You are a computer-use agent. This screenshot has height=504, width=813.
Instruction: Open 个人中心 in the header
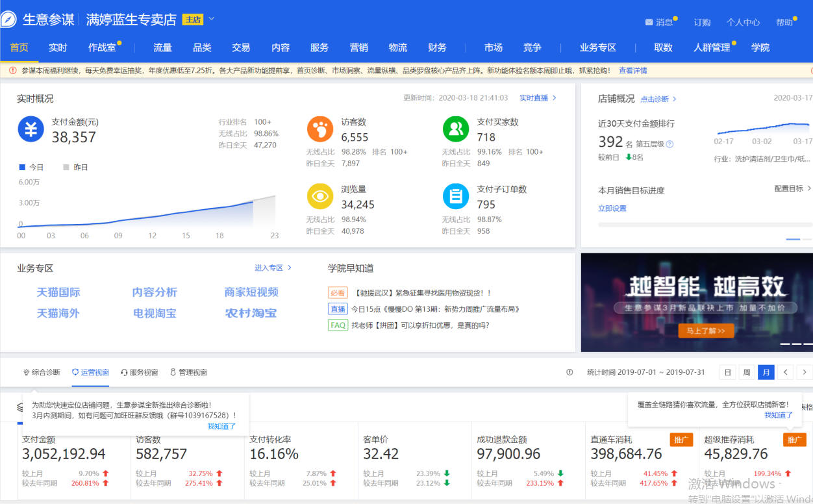pos(743,22)
